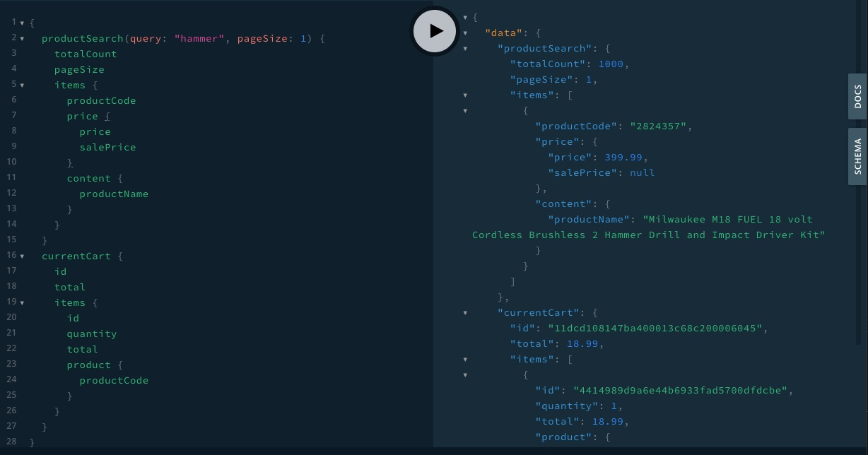Click the currentCart "total": 18.99 value

(x=583, y=343)
